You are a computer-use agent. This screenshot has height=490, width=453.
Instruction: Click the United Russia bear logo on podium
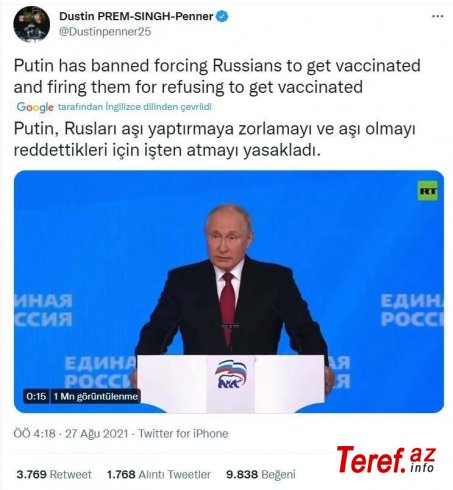[x=231, y=374]
